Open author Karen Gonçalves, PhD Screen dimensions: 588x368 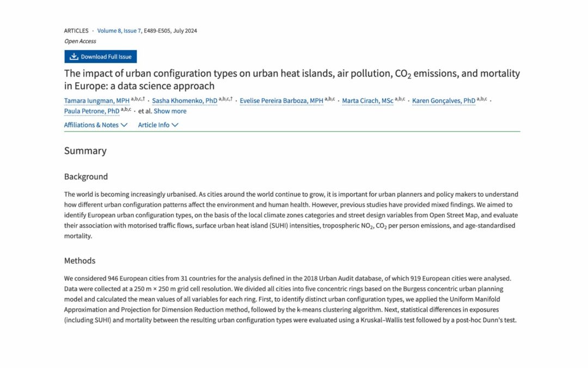444,101
